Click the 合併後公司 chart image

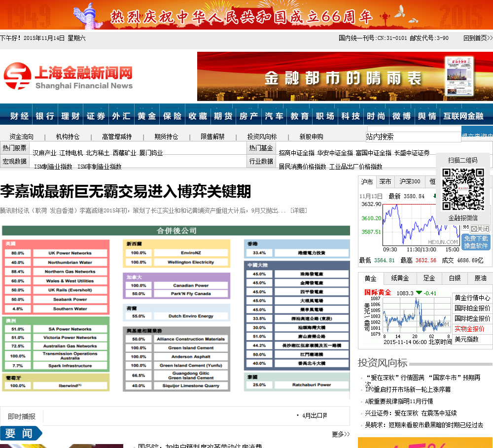click(x=176, y=309)
